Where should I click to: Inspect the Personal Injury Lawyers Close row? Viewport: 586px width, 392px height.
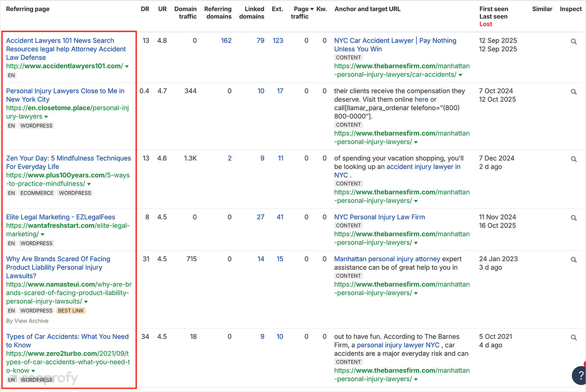coord(574,91)
